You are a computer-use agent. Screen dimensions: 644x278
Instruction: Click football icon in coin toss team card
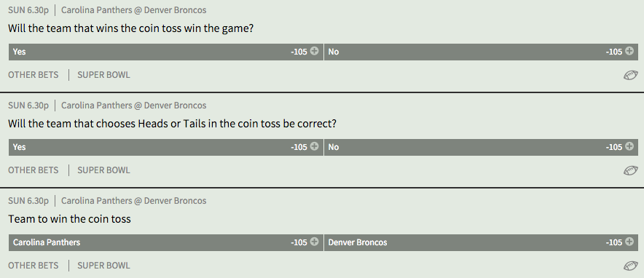[x=630, y=266]
